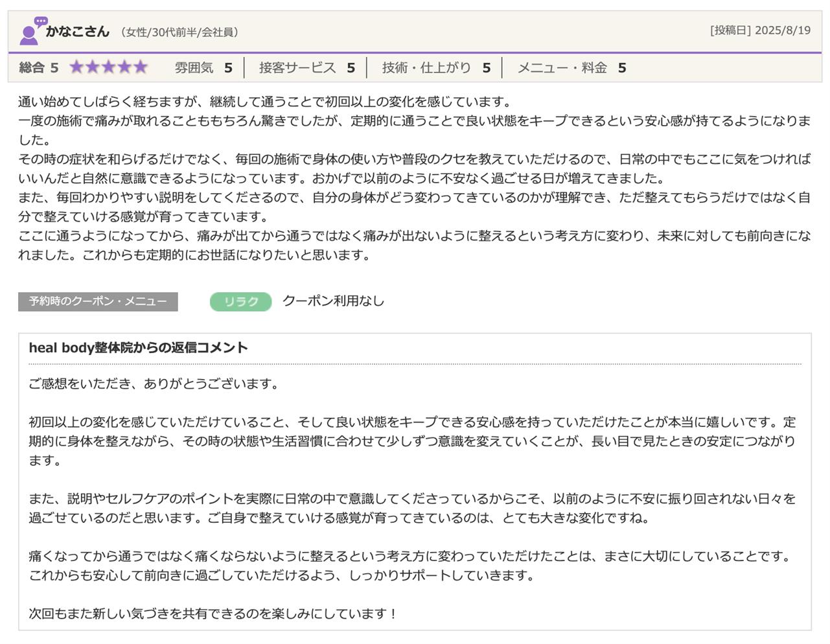The height and width of the screenshot is (644, 830).
Task: Click the fifth purple rating star
Action: pyautogui.click(x=140, y=67)
